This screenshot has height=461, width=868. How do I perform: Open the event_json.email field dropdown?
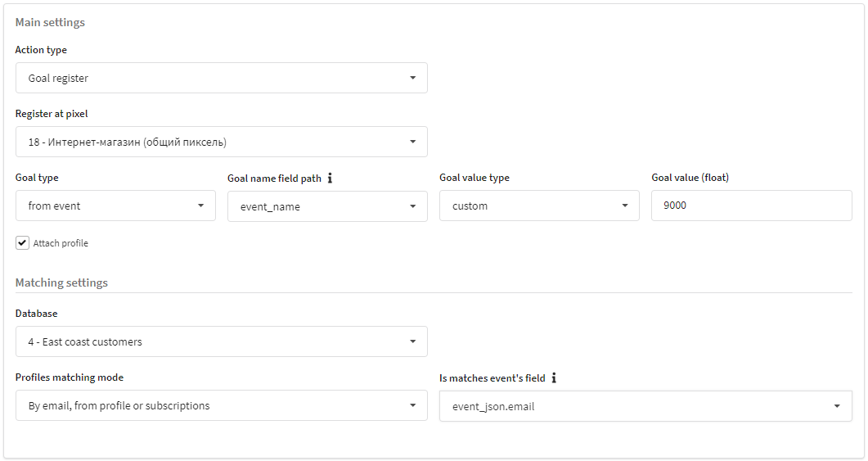645,406
